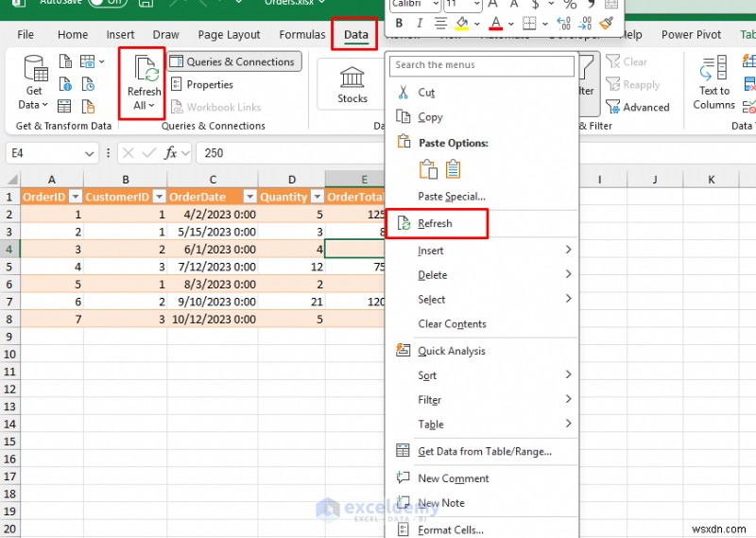Screen dimensions: 756x538
Task: Click the center align icon in mini toolbar
Action: click(x=439, y=23)
